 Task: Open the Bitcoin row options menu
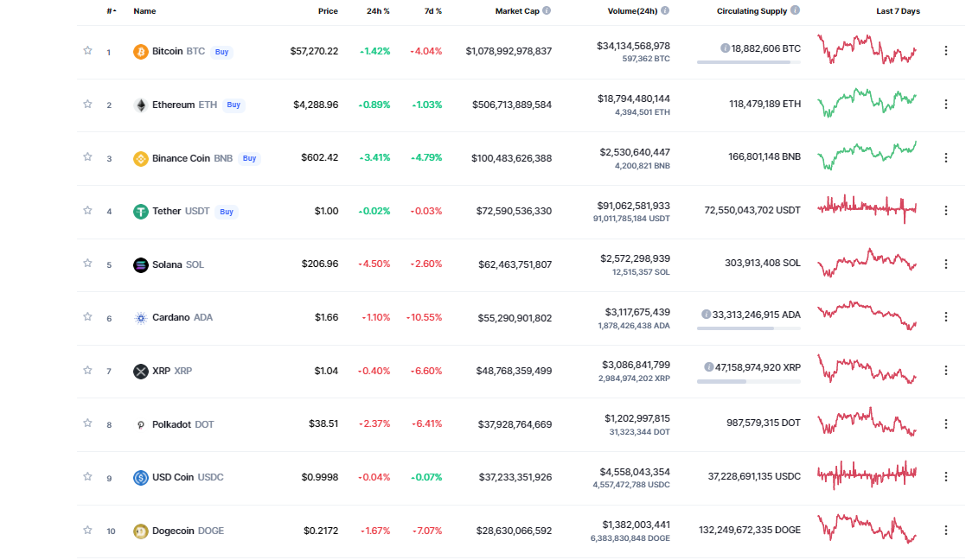(945, 51)
